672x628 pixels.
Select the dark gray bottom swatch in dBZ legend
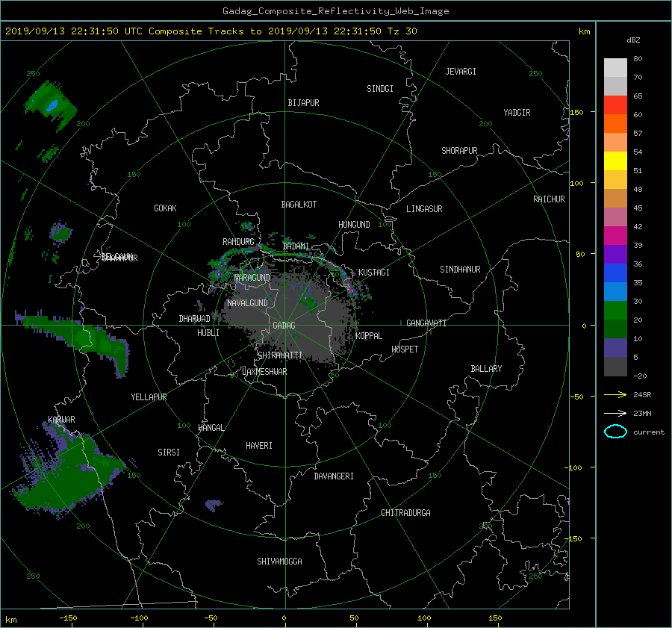(615, 366)
